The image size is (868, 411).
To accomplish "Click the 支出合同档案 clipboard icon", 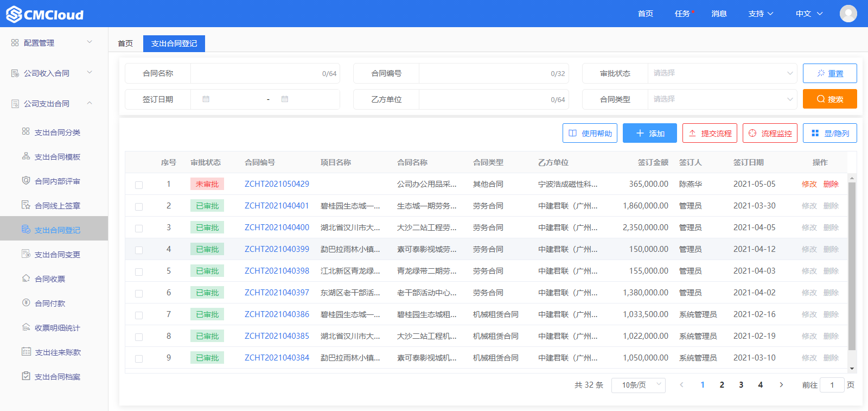I will pos(25,376).
